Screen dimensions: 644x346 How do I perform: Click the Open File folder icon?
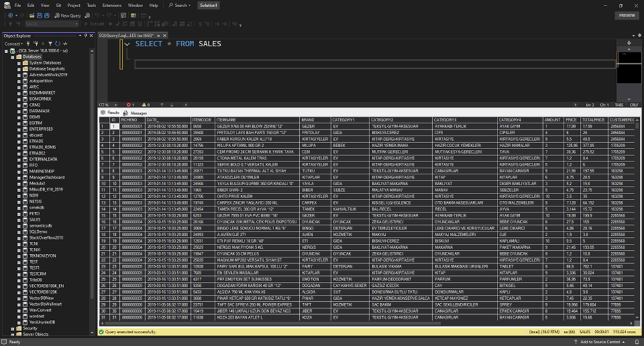coord(32,15)
